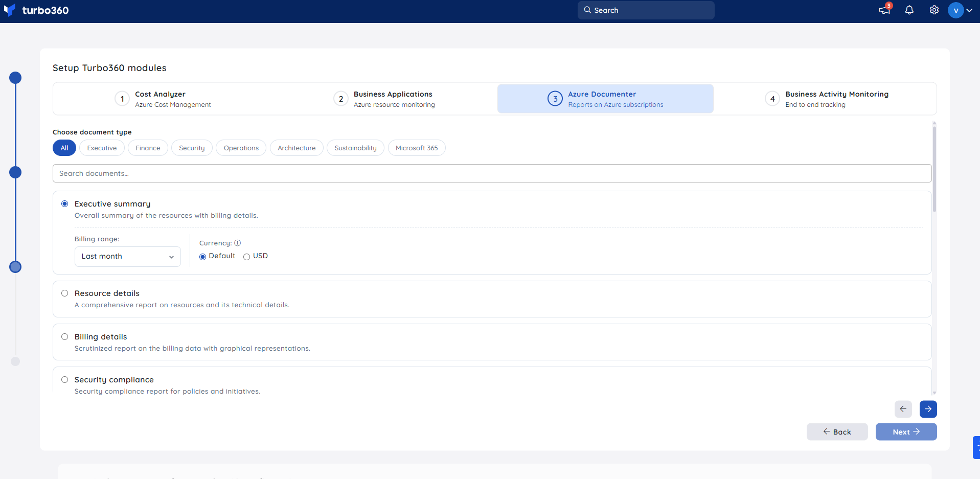Filter documents by Executive

coord(102,148)
